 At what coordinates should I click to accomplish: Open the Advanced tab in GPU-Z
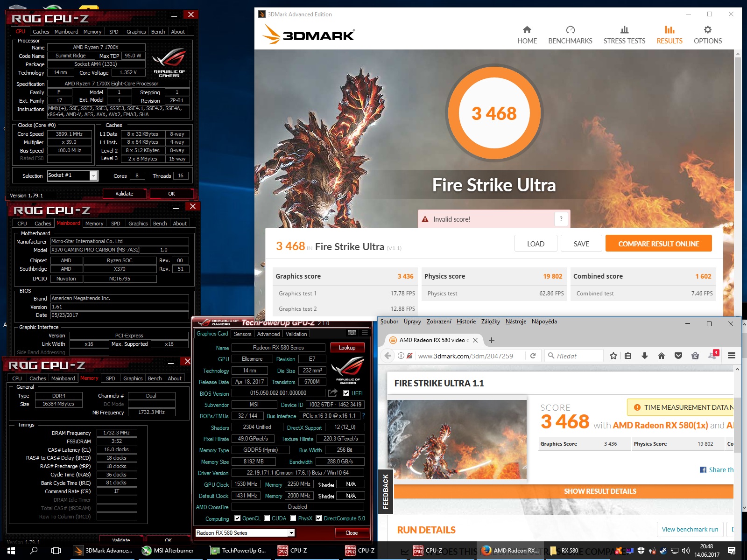click(268, 334)
